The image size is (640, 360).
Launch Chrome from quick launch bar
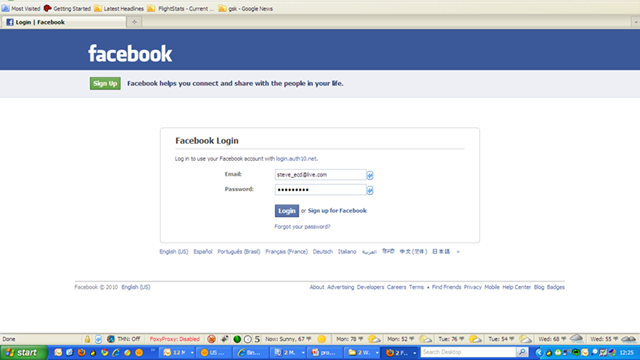[104, 352]
